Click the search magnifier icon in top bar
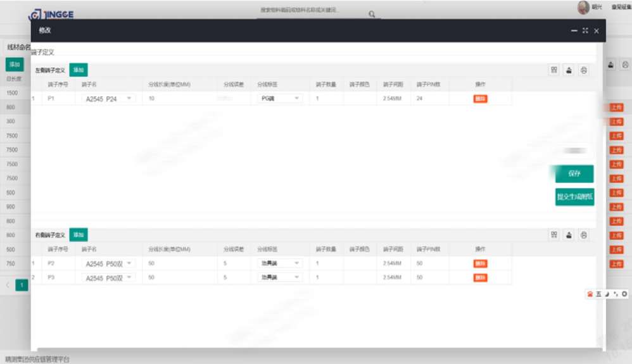This screenshot has width=632, height=364. [372, 14]
